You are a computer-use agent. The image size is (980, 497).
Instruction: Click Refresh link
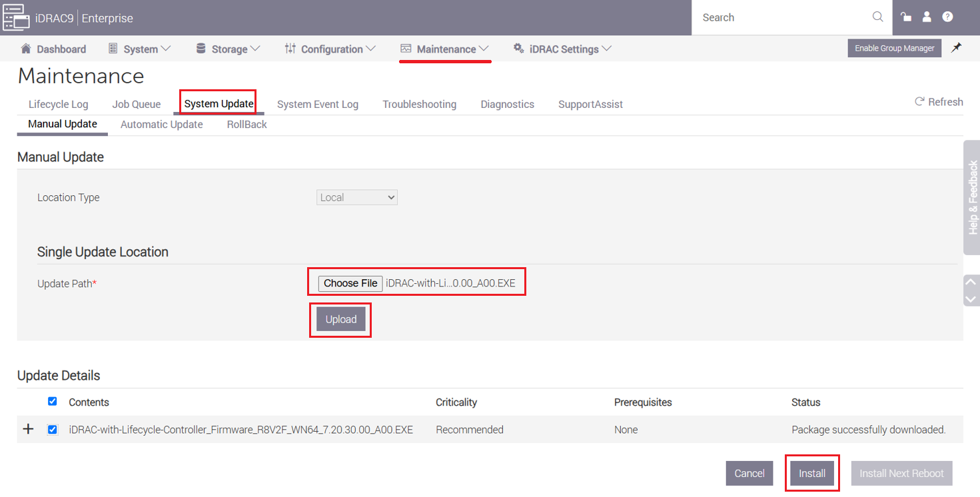click(939, 102)
